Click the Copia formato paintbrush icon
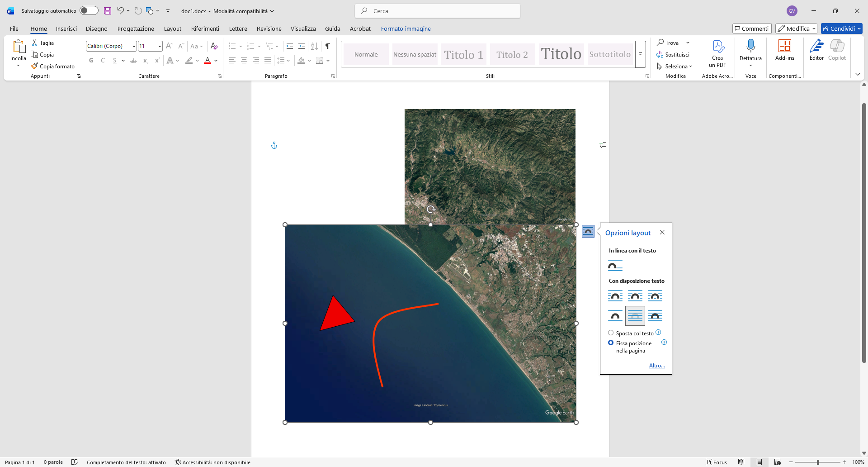The image size is (868, 467). [x=34, y=66]
